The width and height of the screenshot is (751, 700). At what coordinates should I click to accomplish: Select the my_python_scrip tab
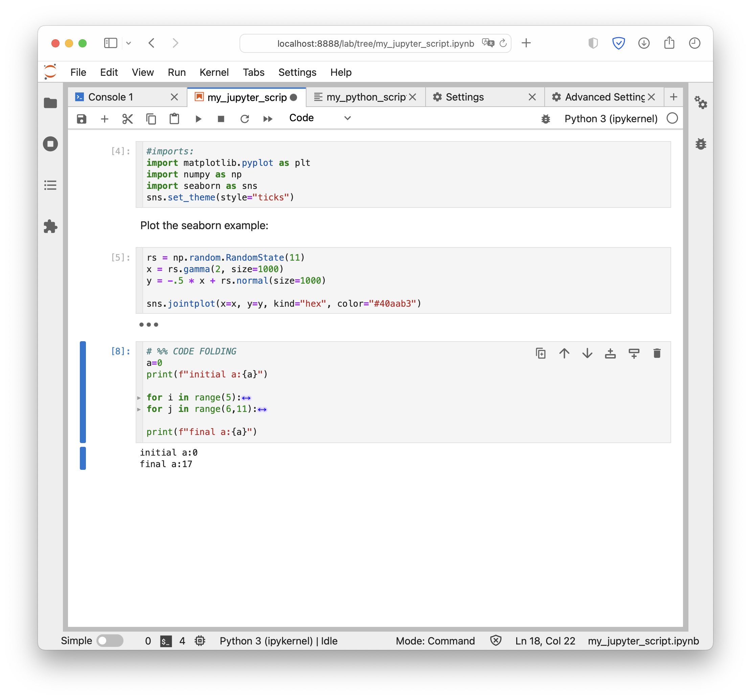point(361,97)
